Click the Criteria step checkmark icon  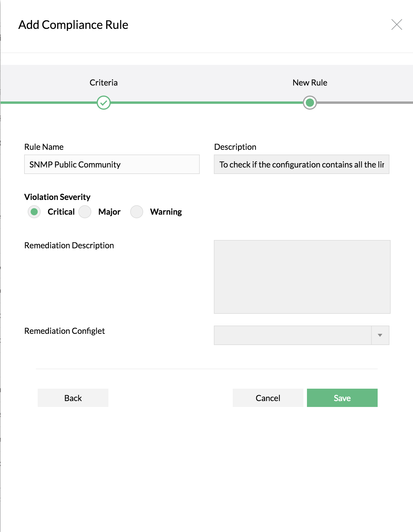pos(104,103)
